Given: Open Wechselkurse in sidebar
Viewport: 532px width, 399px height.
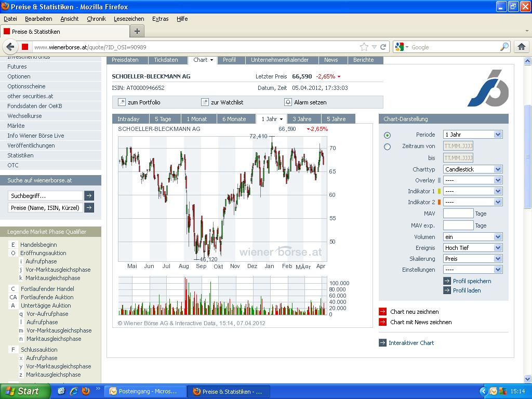Looking at the screenshot, I should click(25, 116).
